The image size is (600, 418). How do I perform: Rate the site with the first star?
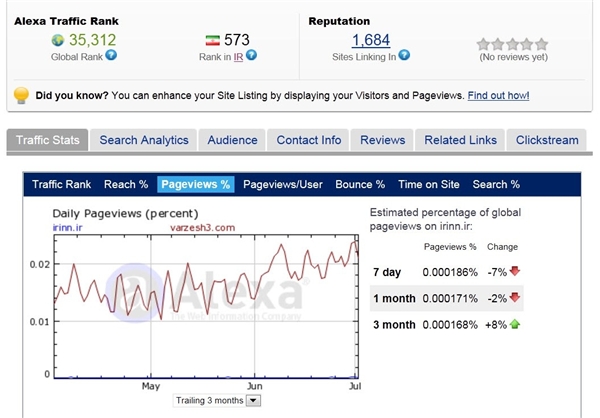pos(483,44)
